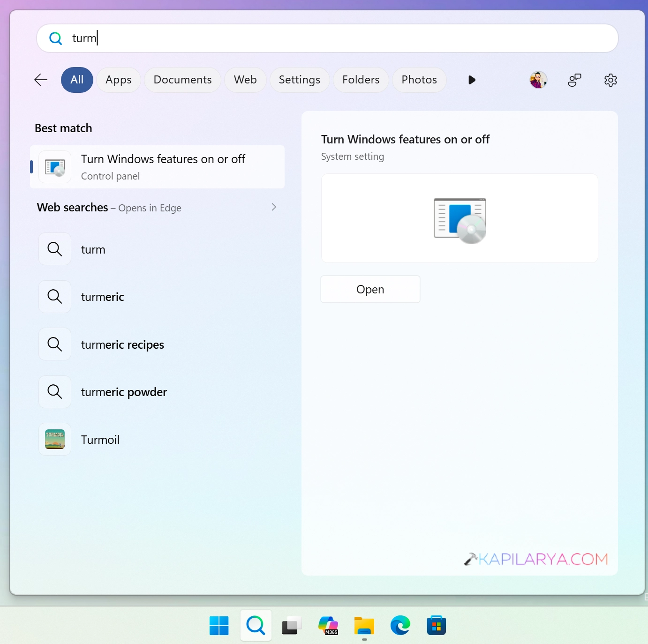Click the connected accounts icon beside avatar
Screen dimensions: 648x644
point(574,80)
